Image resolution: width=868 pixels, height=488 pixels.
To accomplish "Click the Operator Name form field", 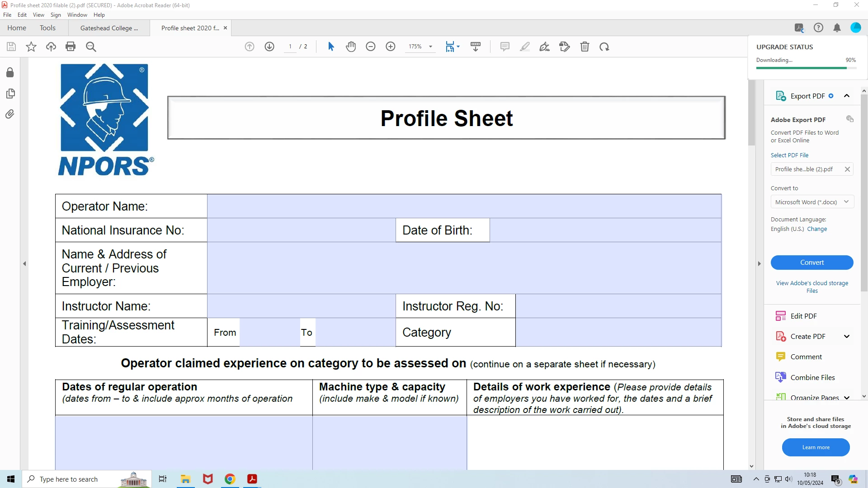I will pyautogui.click(x=464, y=206).
